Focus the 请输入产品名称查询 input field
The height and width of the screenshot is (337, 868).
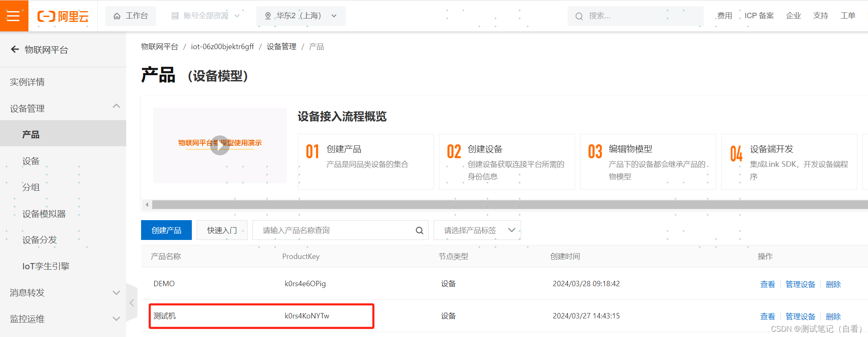(340, 230)
